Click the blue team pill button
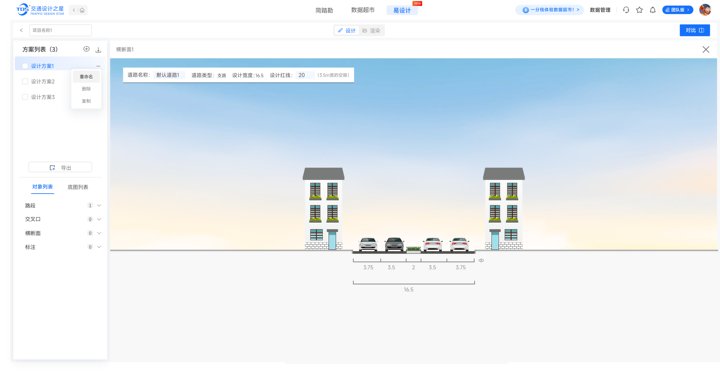 677,10
